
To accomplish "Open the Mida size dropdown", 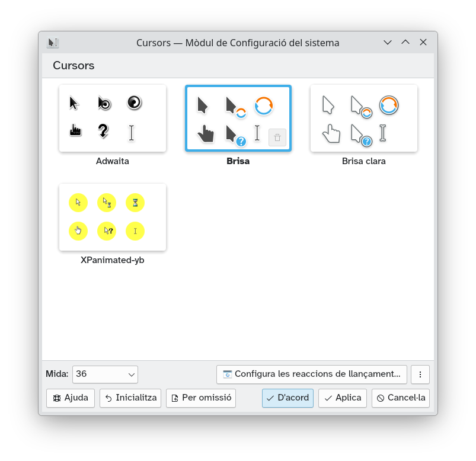I will click(x=105, y=374).
